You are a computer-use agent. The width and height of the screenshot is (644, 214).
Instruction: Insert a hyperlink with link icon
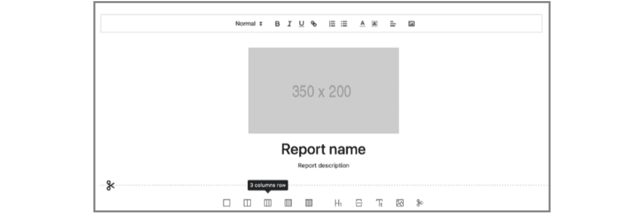click(314, 24)
